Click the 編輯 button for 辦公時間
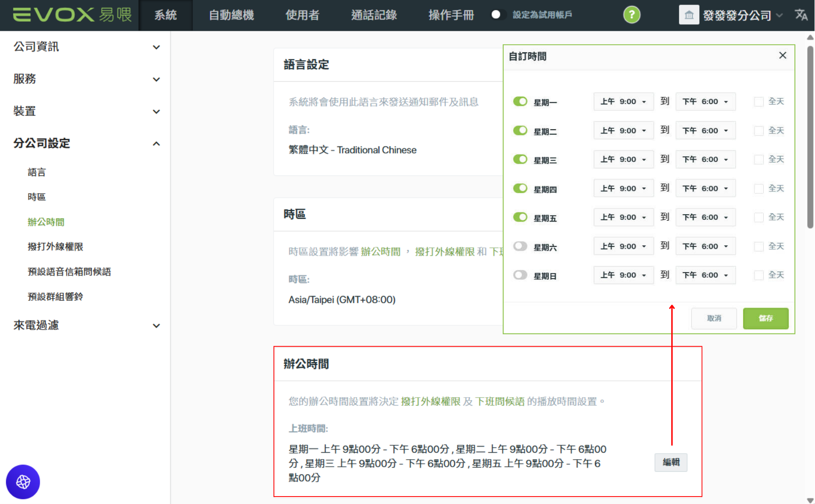Screen dimensions: 815x504 coord(671,462)
